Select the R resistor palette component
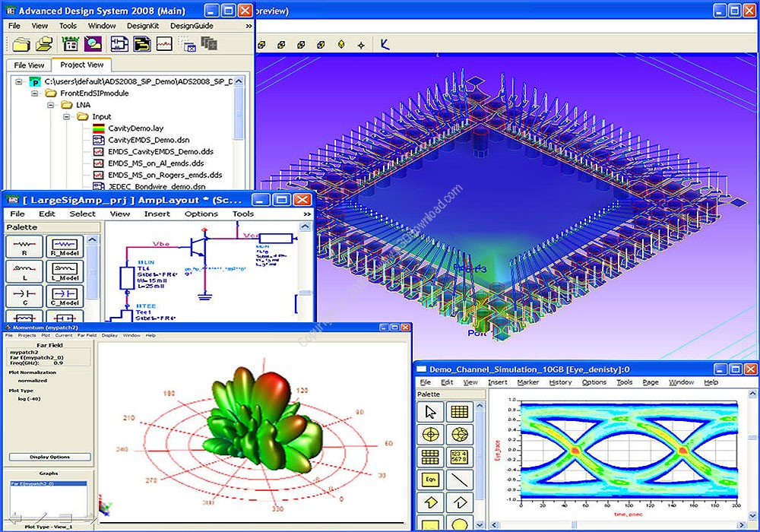Image resolution: width=760 pixels, height=532 pixels. [24, 246]
